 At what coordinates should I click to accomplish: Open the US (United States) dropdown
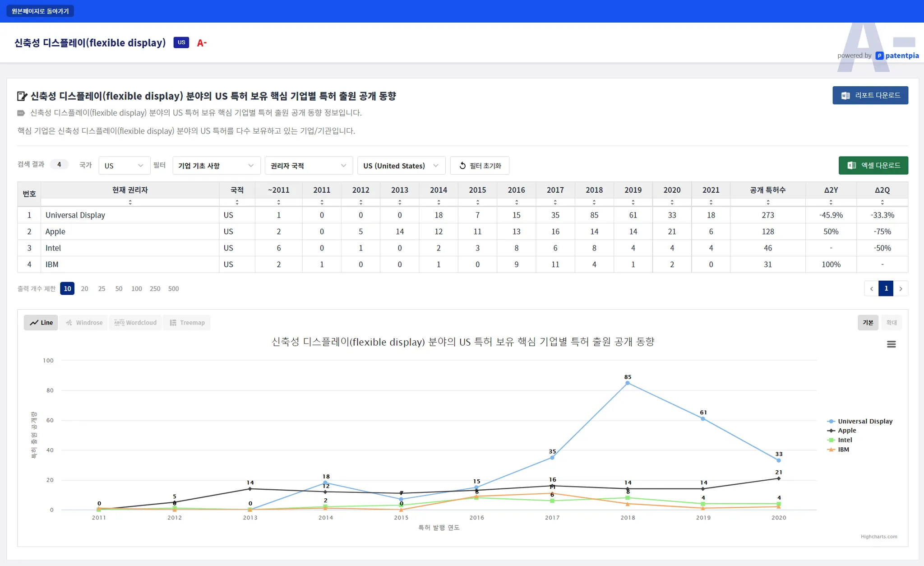[401, 166]
